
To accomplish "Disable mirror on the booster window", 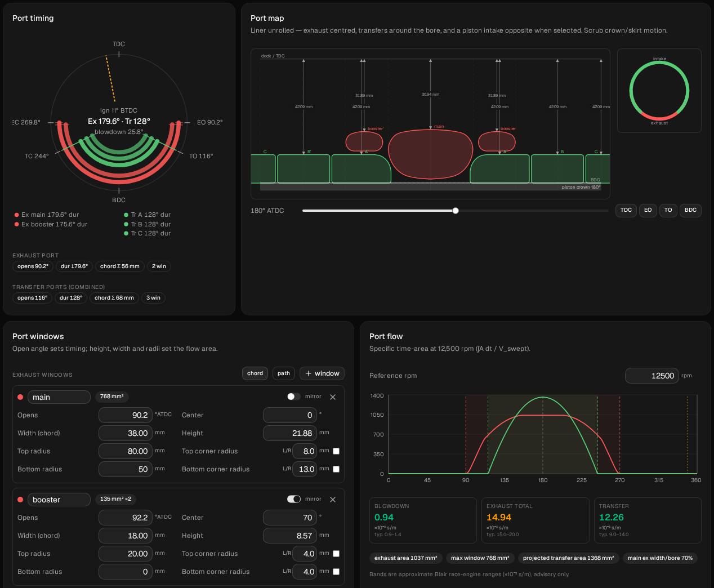I will [x=293, y=499].
